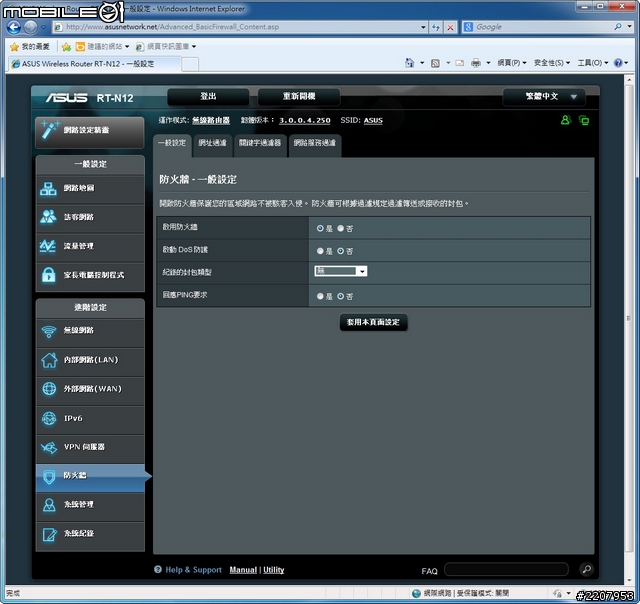This screenshot has width=640, height=604.
Task: Click the IE Print toolbar icon
Action: [476, 63]
